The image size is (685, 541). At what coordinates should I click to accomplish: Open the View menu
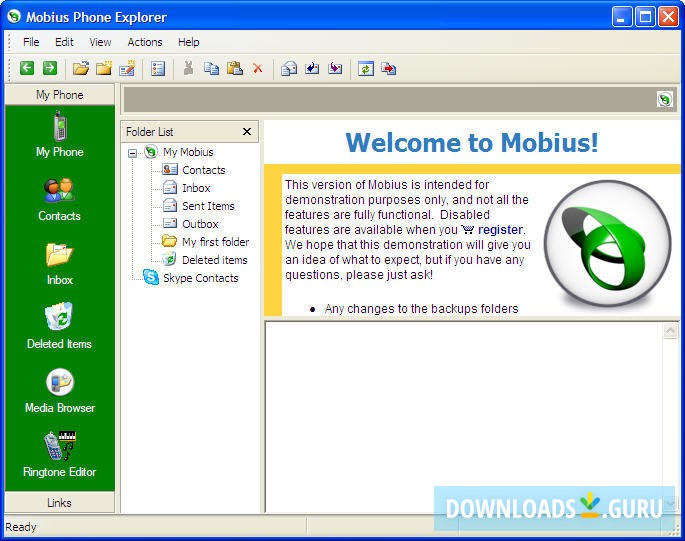click(100, 42)
